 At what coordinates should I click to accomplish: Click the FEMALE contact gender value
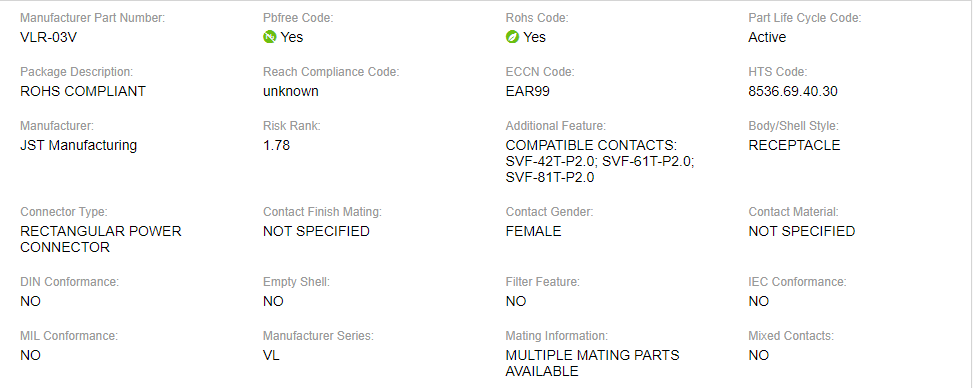click(x=534, y=231)
